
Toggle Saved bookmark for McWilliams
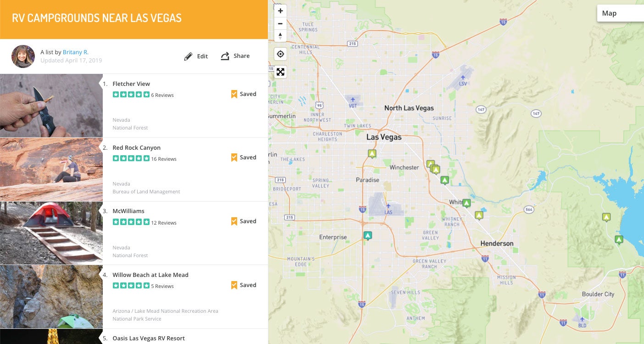point(244,221)
